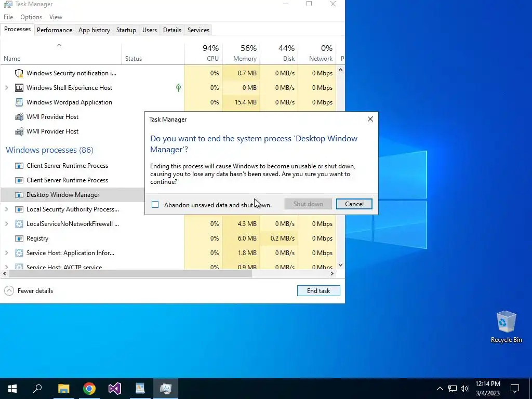Click the Shut down button
This screenshot has height=399, width=532.
308,204
